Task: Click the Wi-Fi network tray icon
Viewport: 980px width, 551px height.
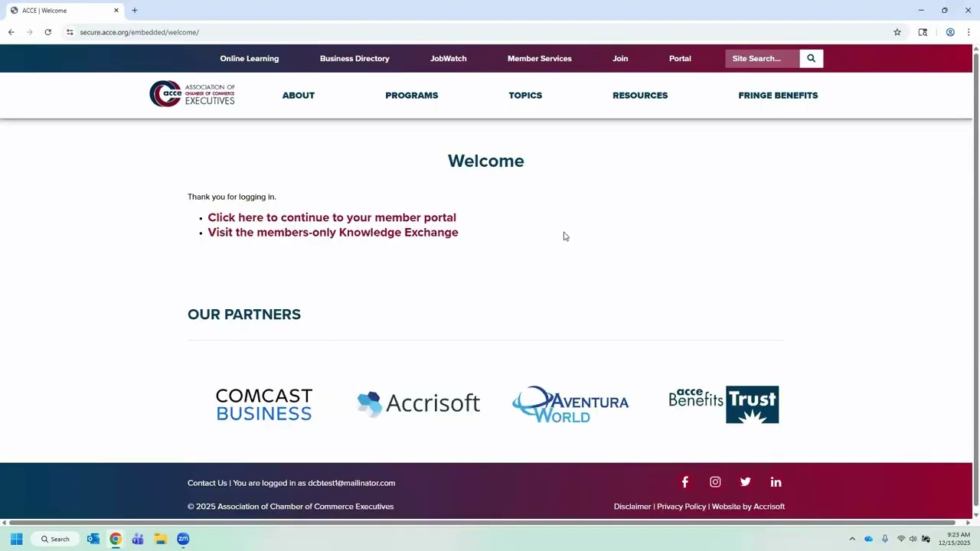Action: pyautogui.click(x=901, y=539)
